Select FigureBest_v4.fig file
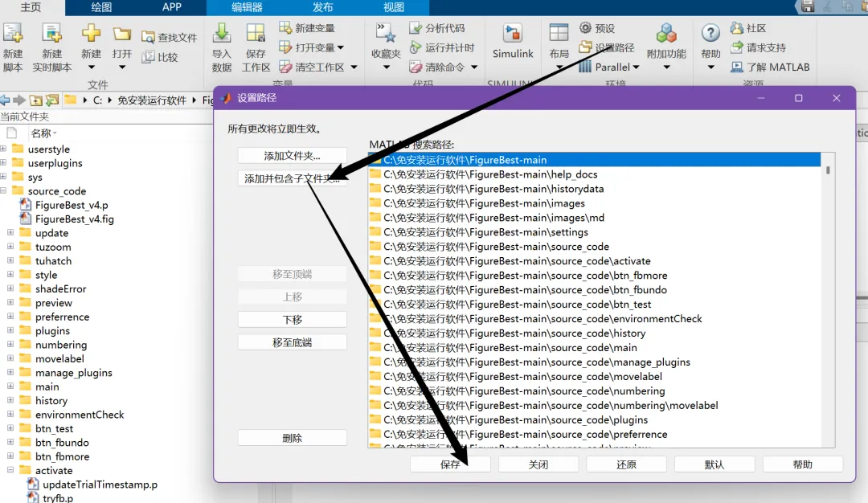868x503 pixels. (x=74, y=219)
